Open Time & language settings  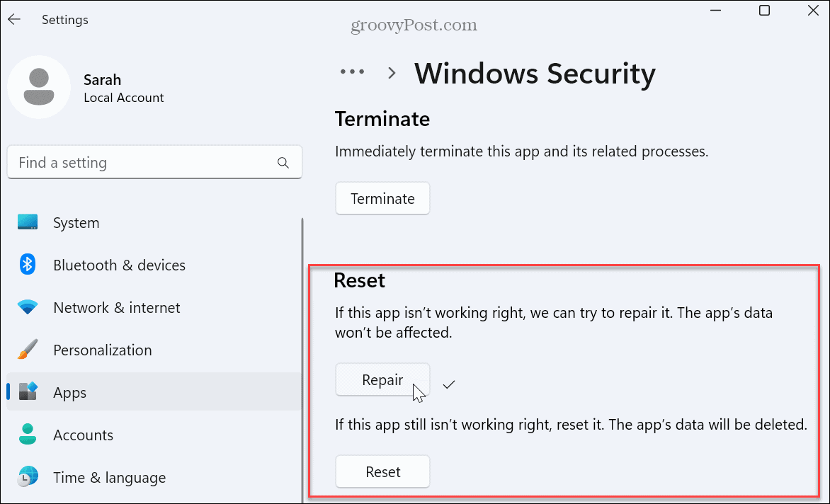point(154,478)
